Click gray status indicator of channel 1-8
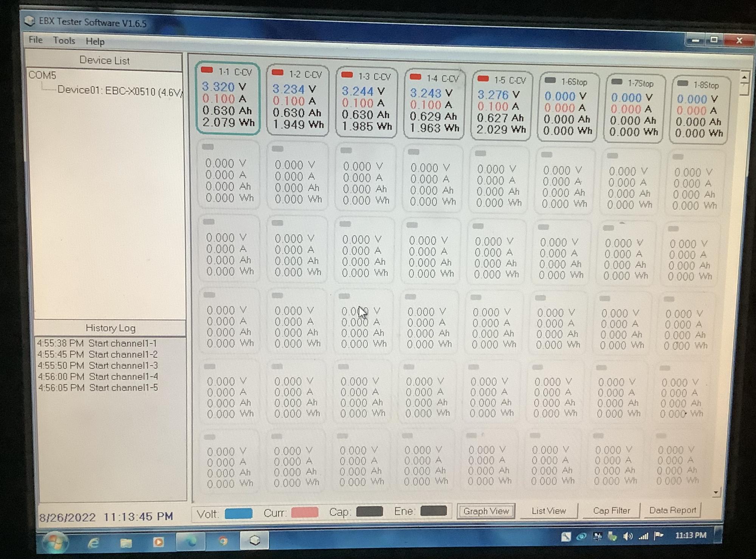Image resolution: width=756 pixels, height=559 pixels. tap(683, 84)
